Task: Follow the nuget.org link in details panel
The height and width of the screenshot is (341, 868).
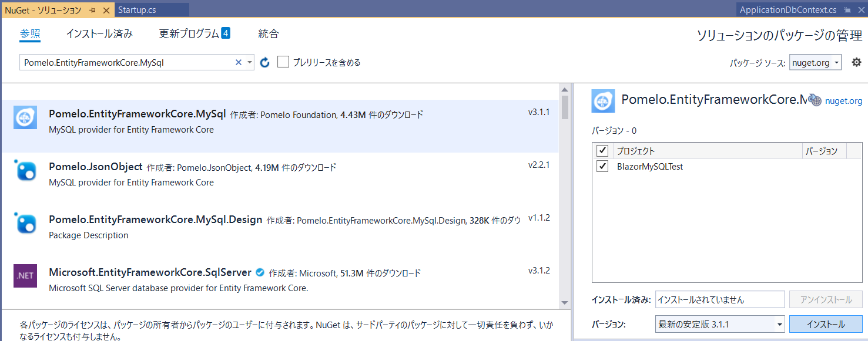Action: point(843,100)
